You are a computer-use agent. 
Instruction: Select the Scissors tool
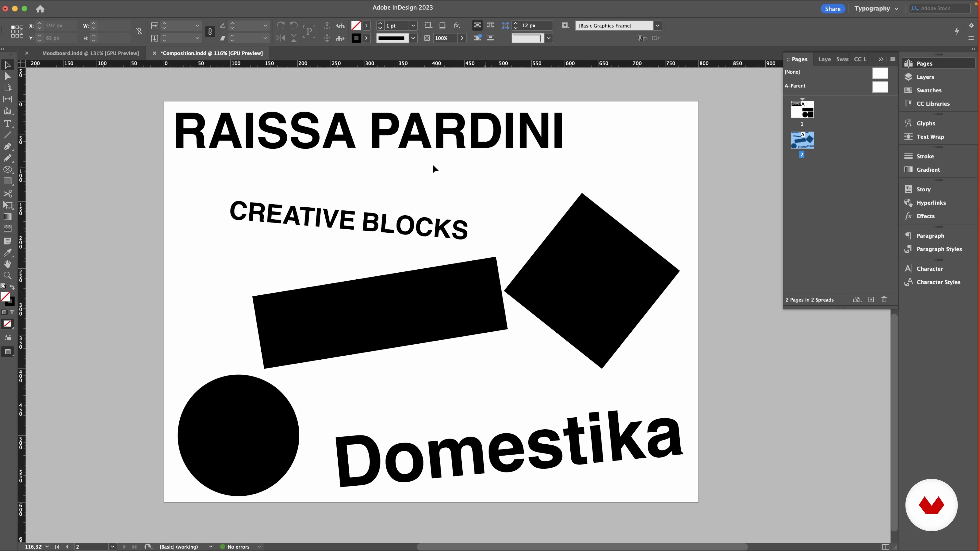7,194
